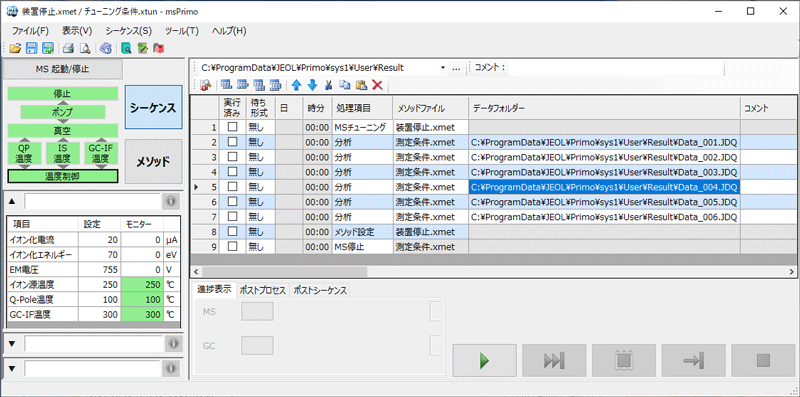800x397 pixels.
Task: Open the シーケンス(S) menu
Action: coord(129,31)
